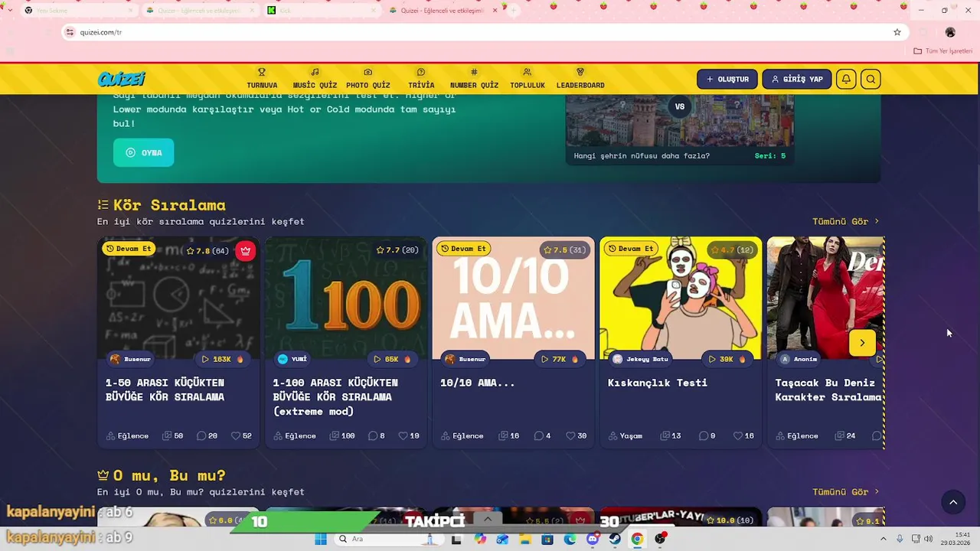Advance Kör Sıralama carousel with yellow arrow
The image size is (980, 551).
[x=862, y=343]
